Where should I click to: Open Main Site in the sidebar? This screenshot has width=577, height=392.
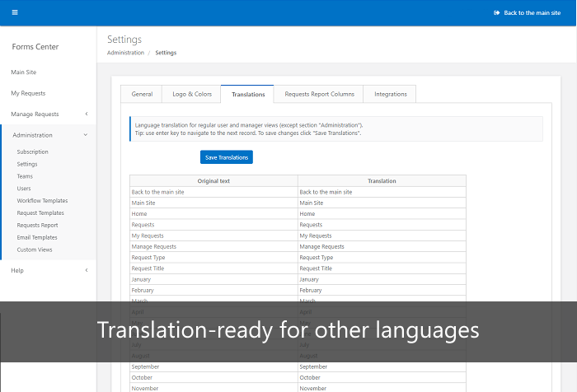click(x=24, y=72)
